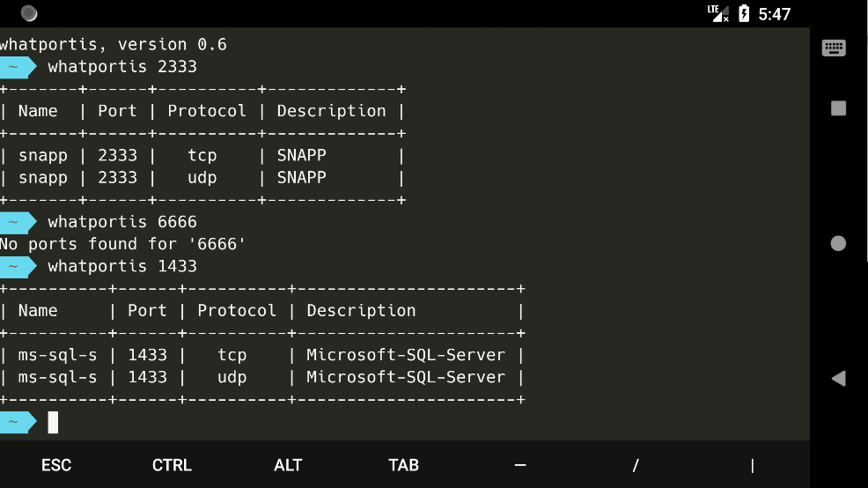
Task: Tap the Android home circle button
Action: [838, 243]
